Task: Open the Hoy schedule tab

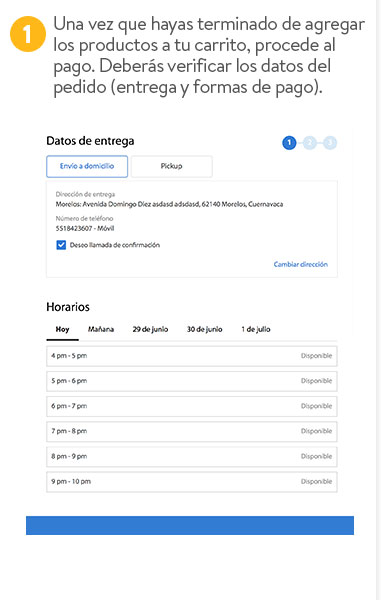Action: [x=62, y=329]
